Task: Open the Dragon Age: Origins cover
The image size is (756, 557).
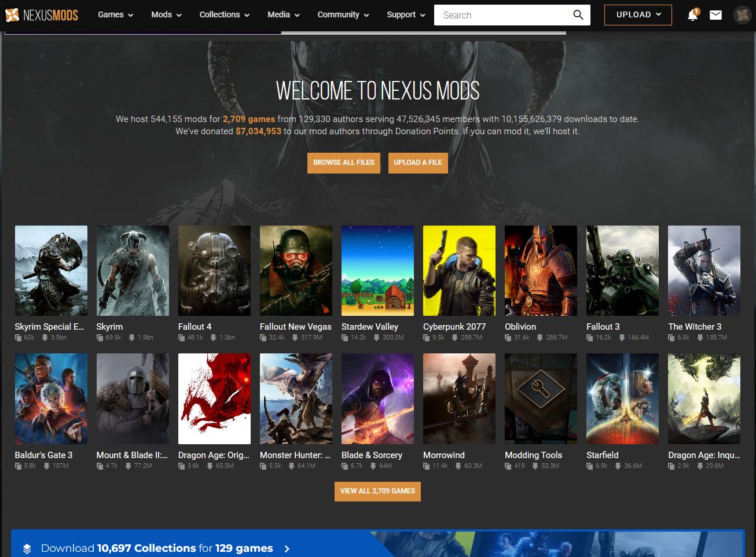Action: pos(214,399)
